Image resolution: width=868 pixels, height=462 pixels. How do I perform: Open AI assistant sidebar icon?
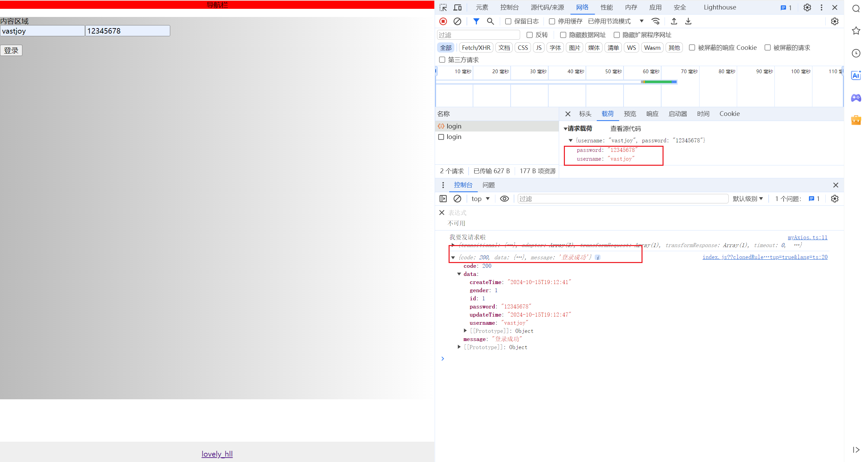pos(856,75)
